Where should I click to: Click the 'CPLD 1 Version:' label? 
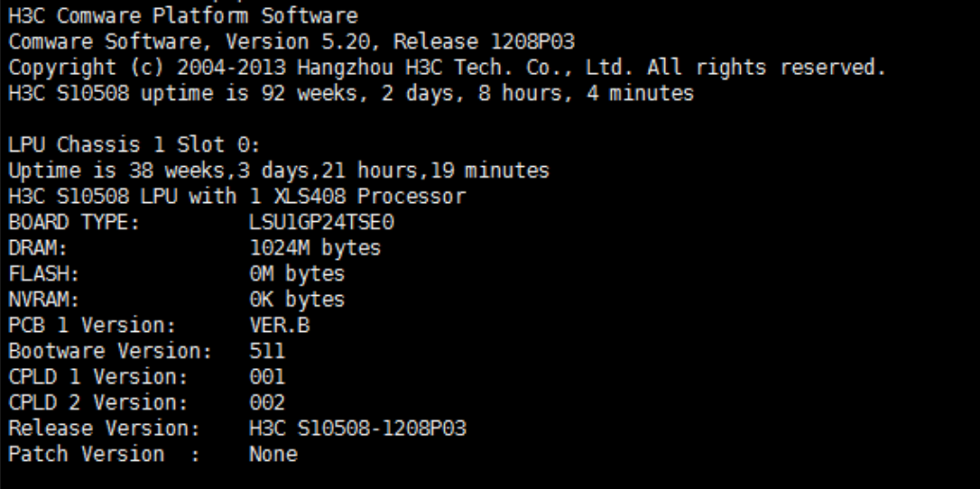pos(98,376)
